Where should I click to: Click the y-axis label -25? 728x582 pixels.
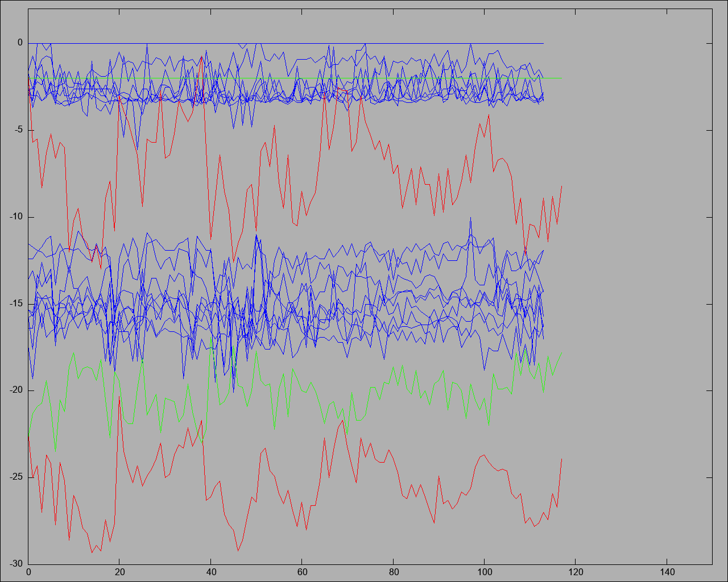click(x=16, y=477)
